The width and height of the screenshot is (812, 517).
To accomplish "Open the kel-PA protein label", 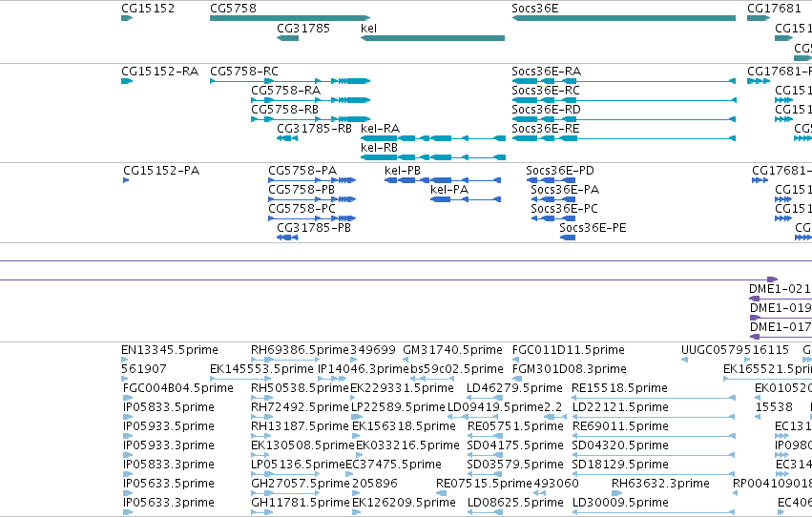I will pos(449,190).
